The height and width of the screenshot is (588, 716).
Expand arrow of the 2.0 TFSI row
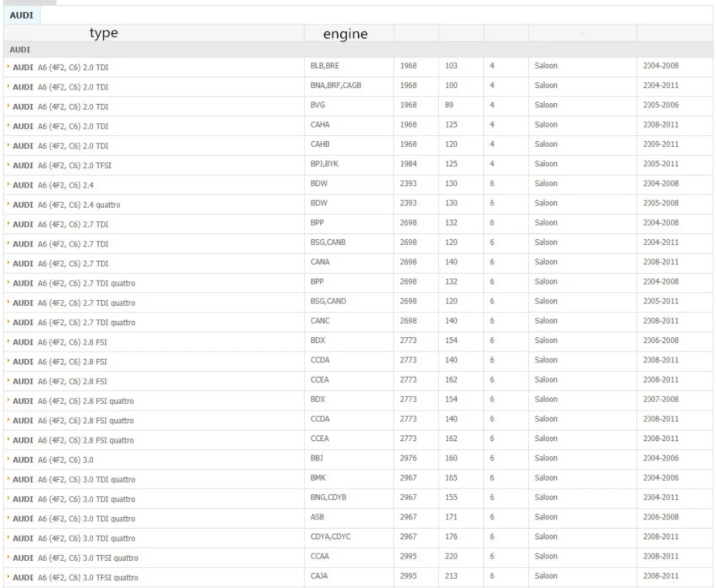click(8, 165)
